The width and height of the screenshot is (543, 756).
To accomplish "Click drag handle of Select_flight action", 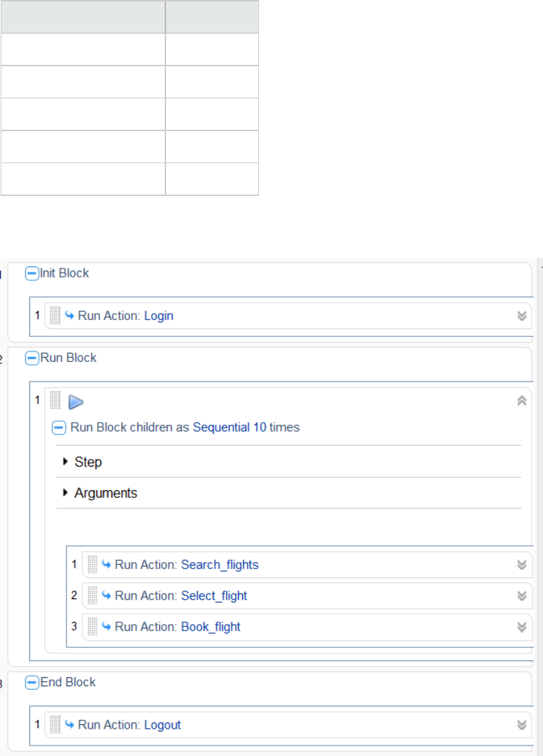I will (93, 596).
